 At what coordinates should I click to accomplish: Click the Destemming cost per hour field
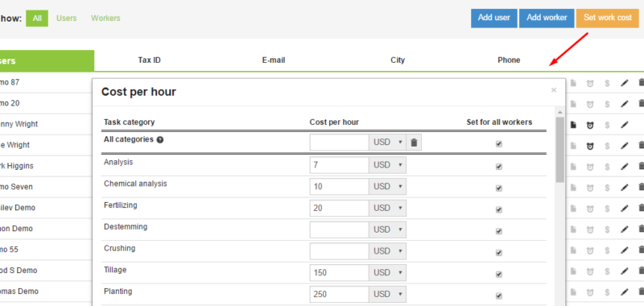click(340, 229)
